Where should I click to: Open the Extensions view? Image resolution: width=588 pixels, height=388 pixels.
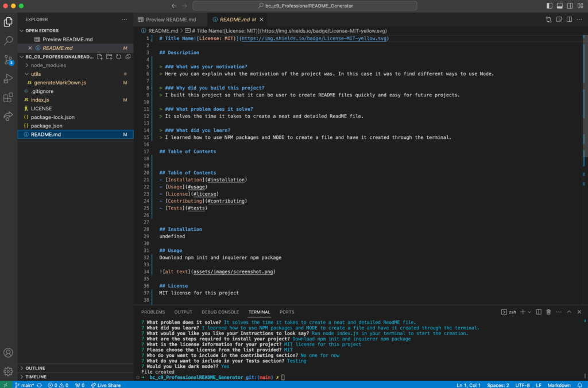[x=9, y=98]
